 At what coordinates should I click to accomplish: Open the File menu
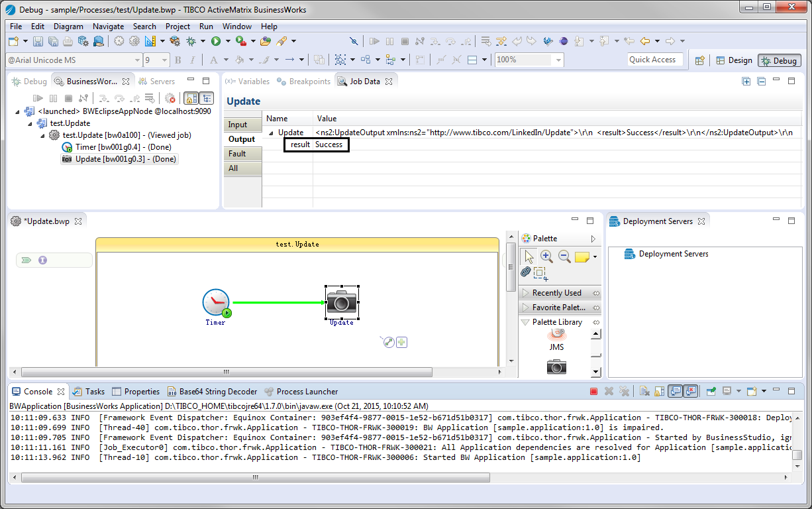coord(16,27)
